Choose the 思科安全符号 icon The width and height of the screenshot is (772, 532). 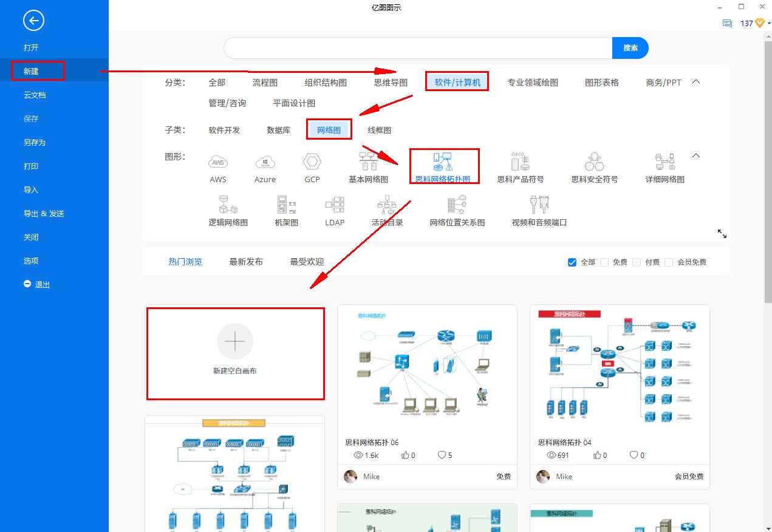point(594,162)
